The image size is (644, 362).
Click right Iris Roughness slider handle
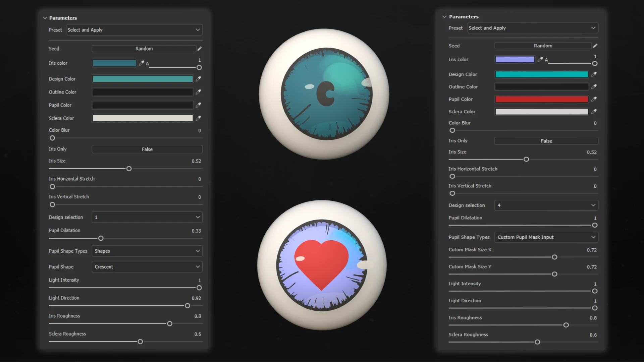click(566, 325)
